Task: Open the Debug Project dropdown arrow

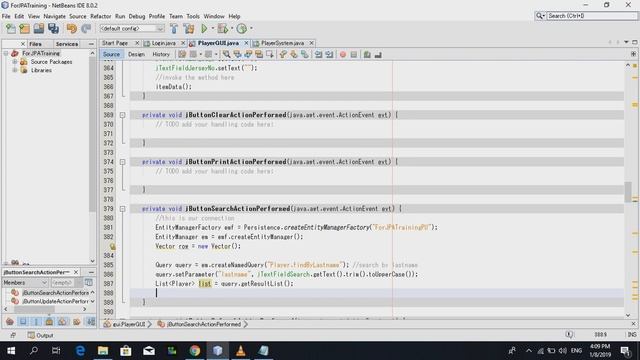Action: (231, 29)
